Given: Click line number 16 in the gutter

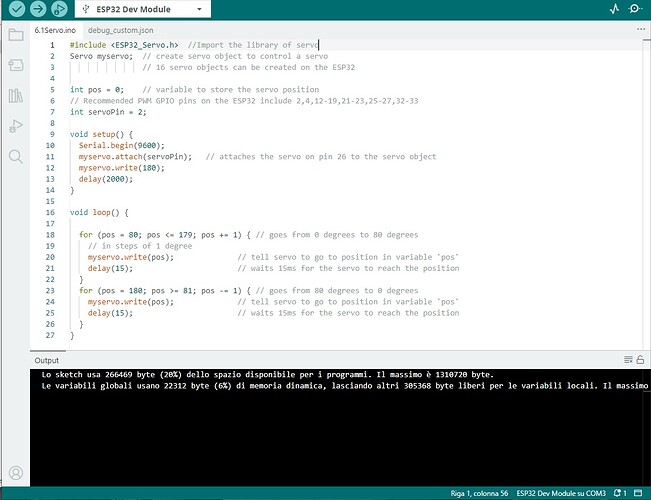Looking at the screenshot, I should (50, 212).
